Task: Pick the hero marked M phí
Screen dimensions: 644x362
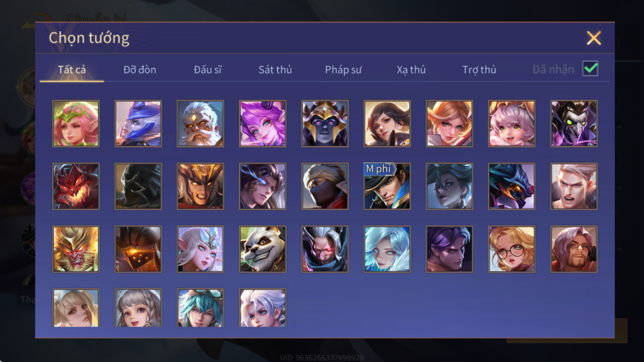Action: click(387, 186)
